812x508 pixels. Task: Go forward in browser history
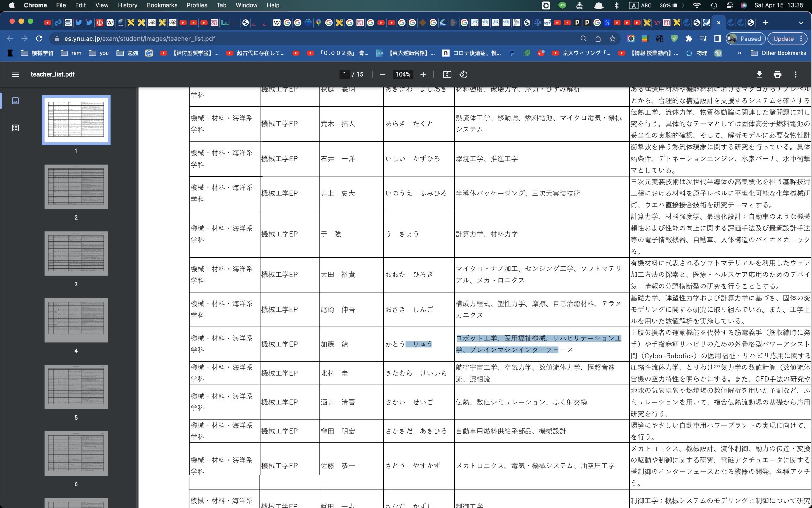(24, 39)
